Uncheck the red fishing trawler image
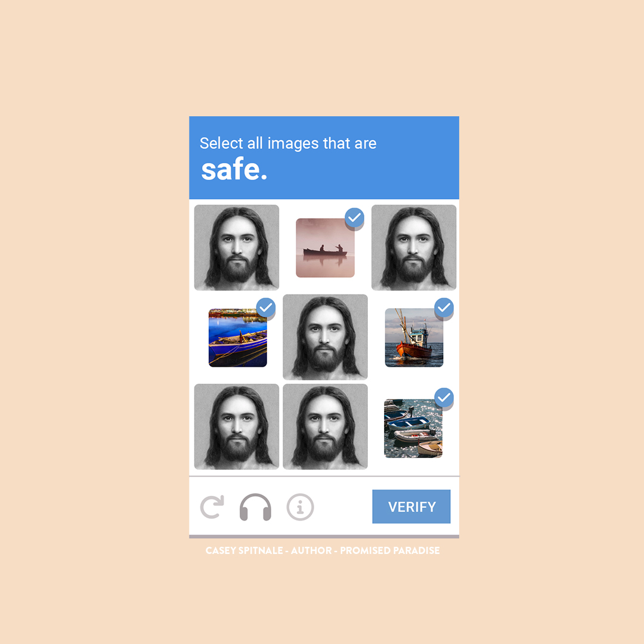Viewport: 644px width, 644px height. click(x=414, y=338)
